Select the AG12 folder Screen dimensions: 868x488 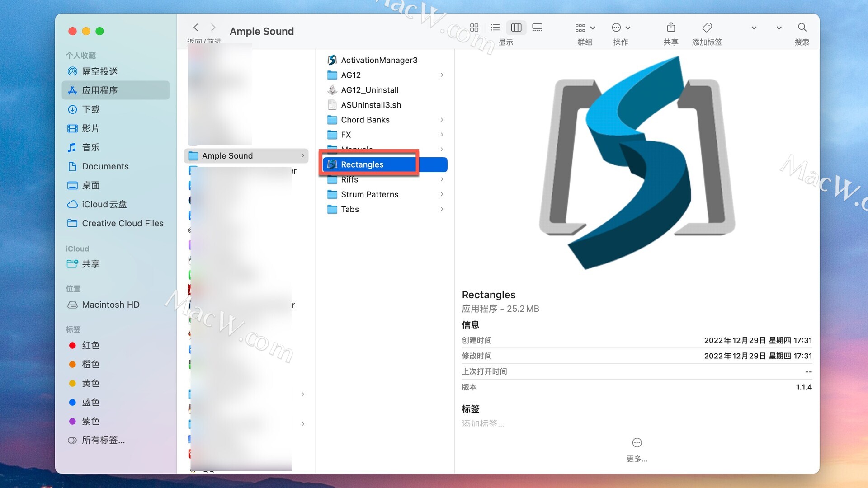(385, 75)
